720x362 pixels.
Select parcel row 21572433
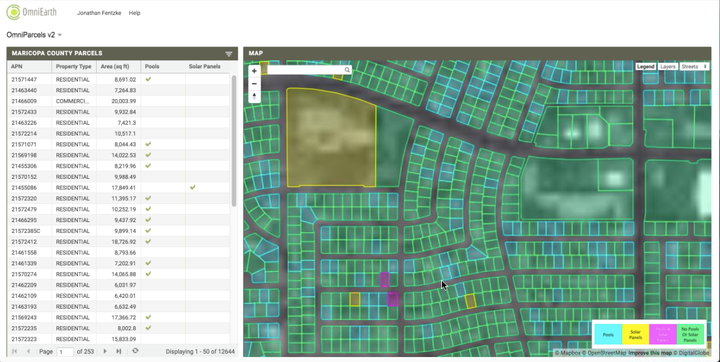(118, 112)
